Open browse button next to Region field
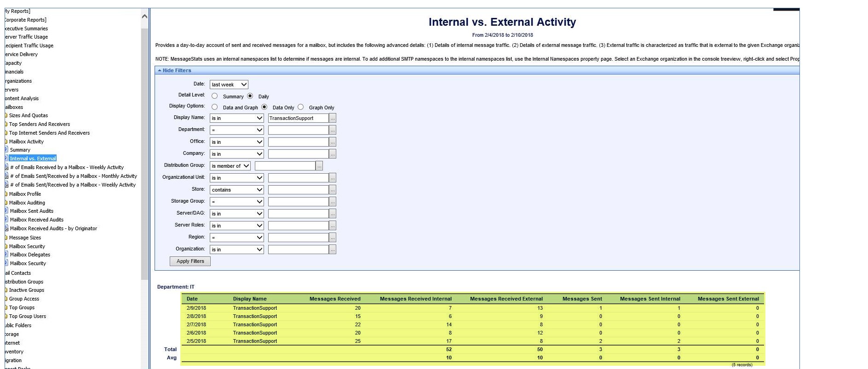 [x=333, y=238]
